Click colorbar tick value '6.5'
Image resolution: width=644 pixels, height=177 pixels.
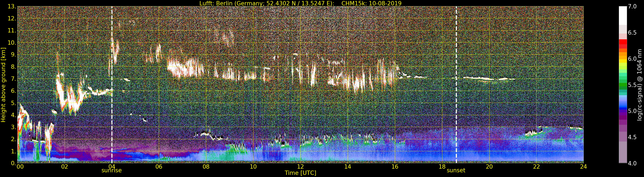(632, 33)
